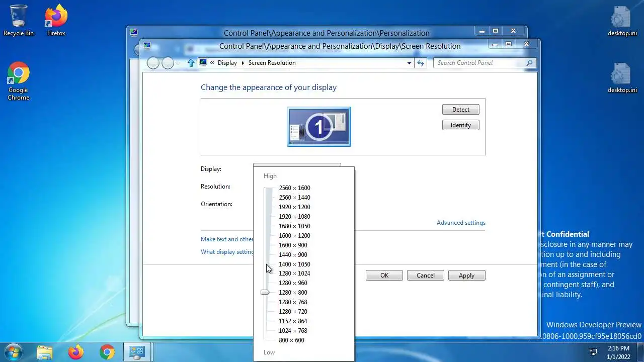
Task: Set resolution to 1920 × 1200
Action: click(294, 207)
